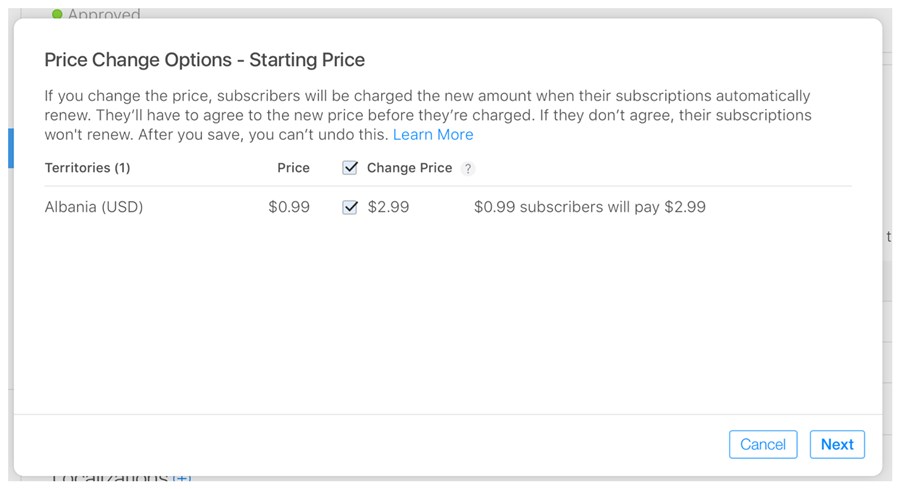900x489 pixels.
Task: Open the Learn More link
Action: coord(433,134)
